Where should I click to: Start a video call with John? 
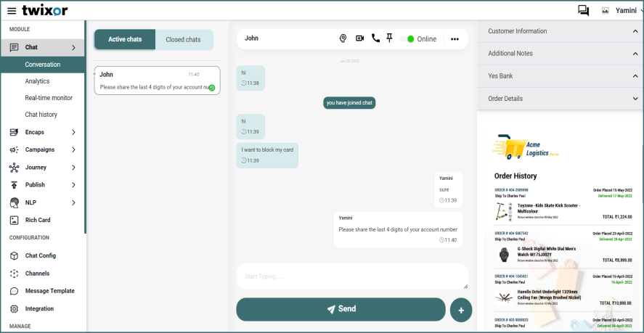pos(359,38)
